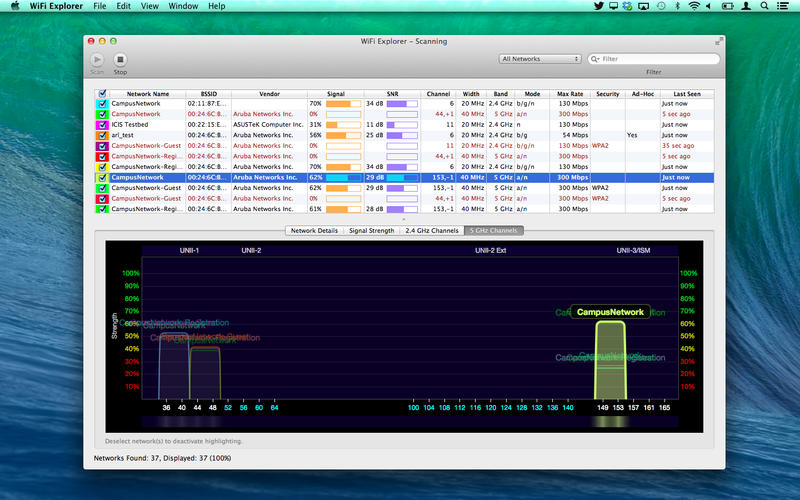Click the Twitter bird menu bar icon
The height and width of the screenshot is (500, 800).
click(599, 6)
